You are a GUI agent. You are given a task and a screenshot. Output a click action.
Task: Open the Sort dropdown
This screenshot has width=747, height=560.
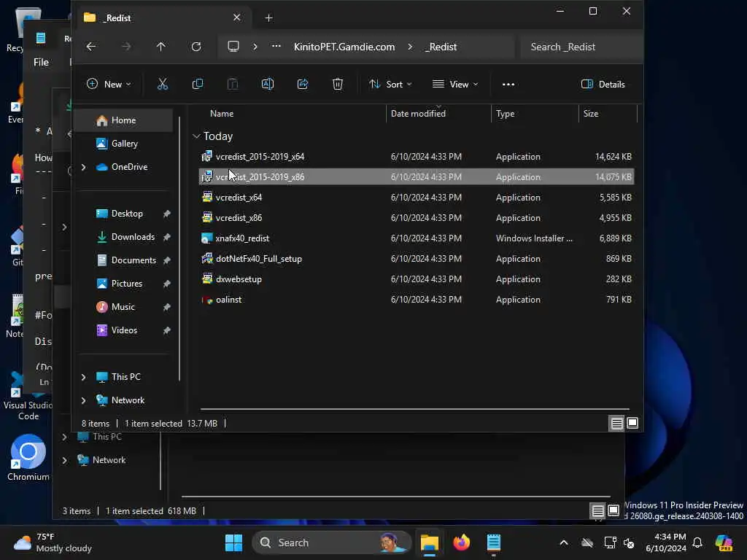(x=390, y=85)
